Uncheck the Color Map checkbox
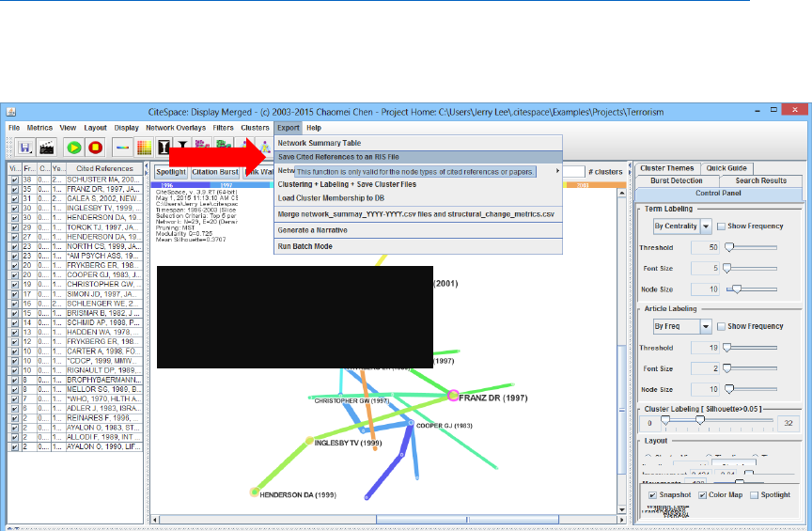Viewport: 812px width, 531px height. (702, 495)
